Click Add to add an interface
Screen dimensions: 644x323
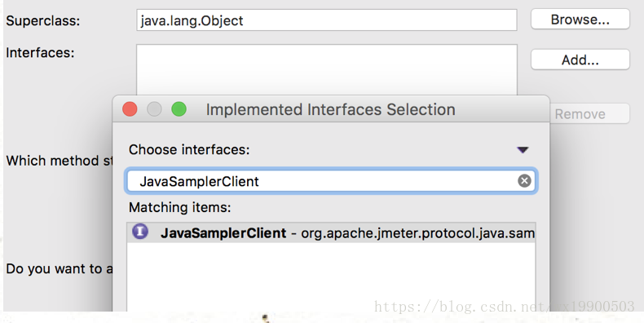pos(580,60)
